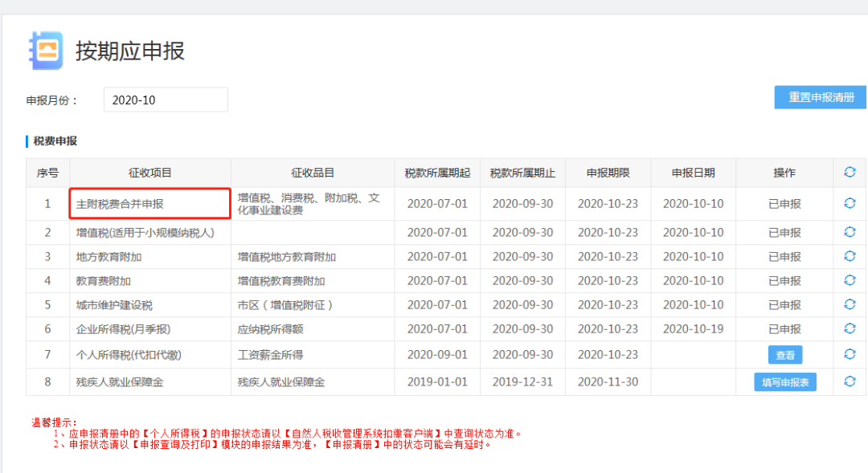
Task: Click the 征收品目 column header
Action: (313, 173)
